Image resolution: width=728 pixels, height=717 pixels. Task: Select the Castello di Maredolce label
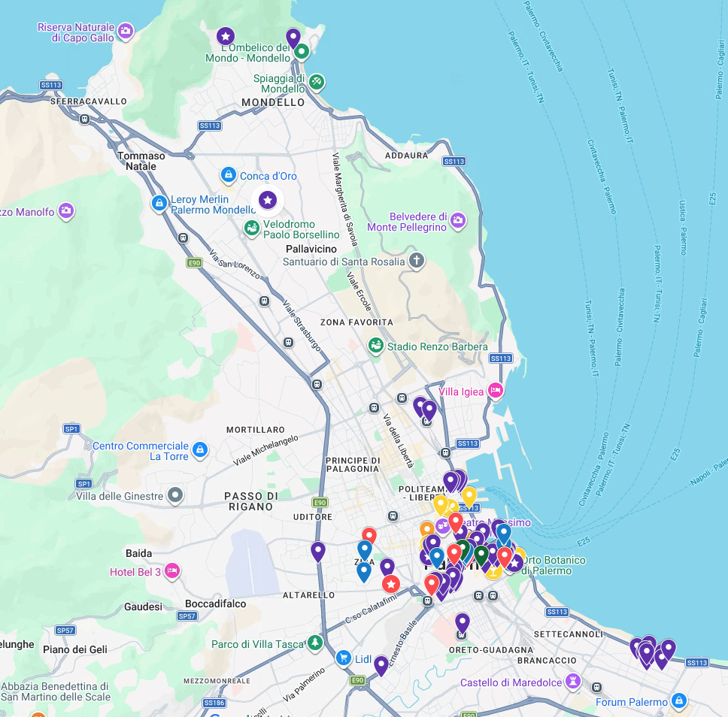511,682
